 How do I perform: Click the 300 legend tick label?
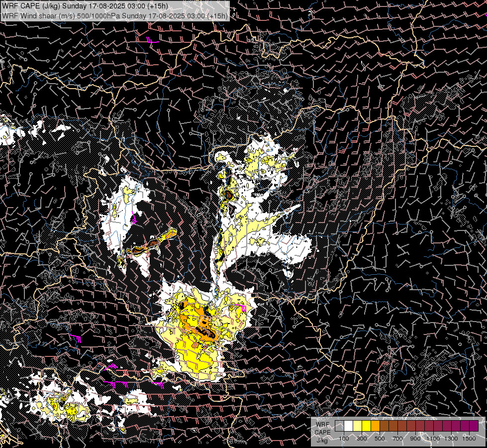pos(362,439)
